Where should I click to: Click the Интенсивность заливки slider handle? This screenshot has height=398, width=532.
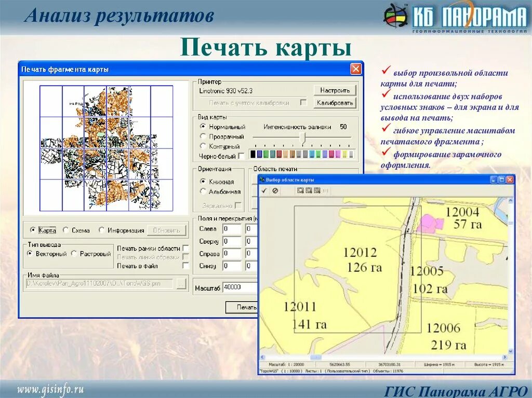(x=303, y=138)
